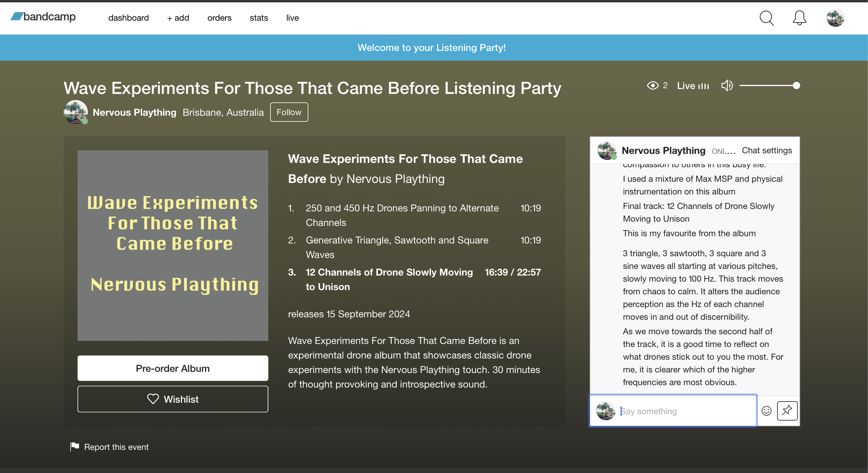Click the Brisbane, Australia location text
The width and height of the screenshot is (868, 473).
tap(223, 112)
